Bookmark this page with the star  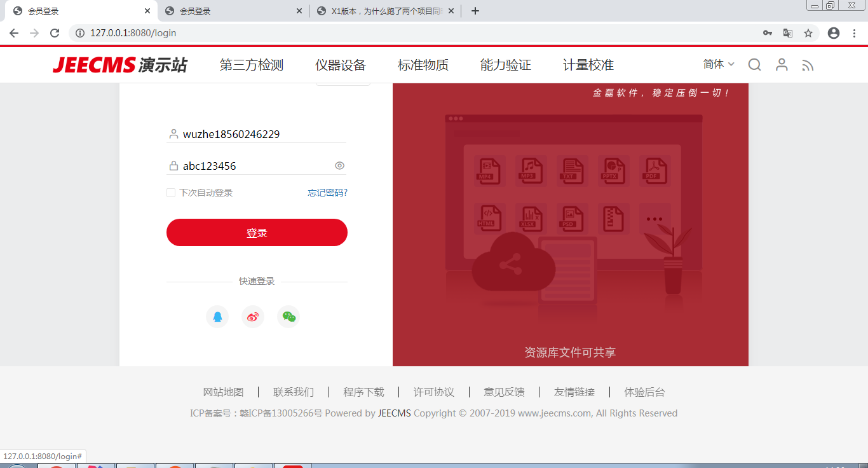pyautogui.click(x=808, y=33)
